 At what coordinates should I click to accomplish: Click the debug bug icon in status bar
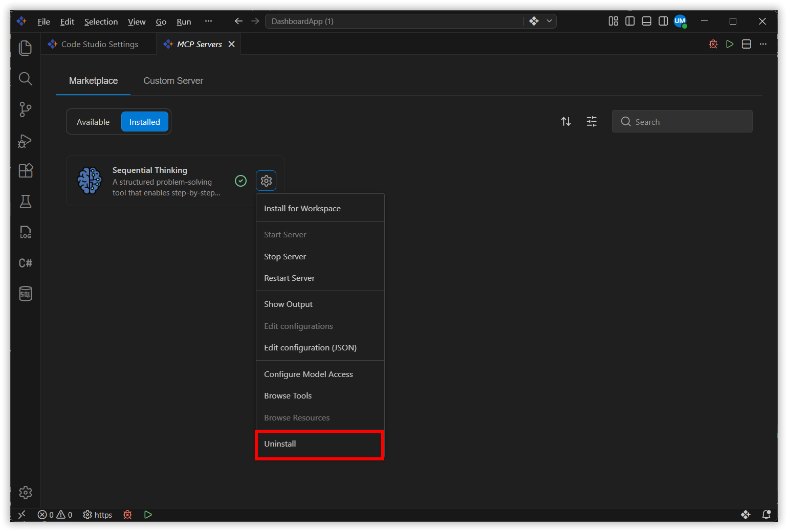tap(127, 515)
